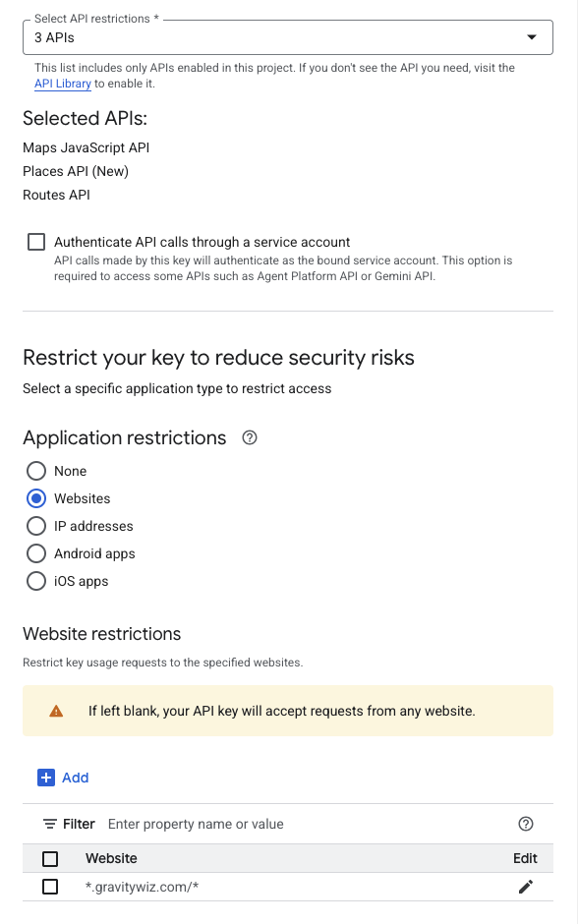Viewport: 578px width, 924px height.
Task: Click the Application restrictions help icon
Action: [250, 437]
